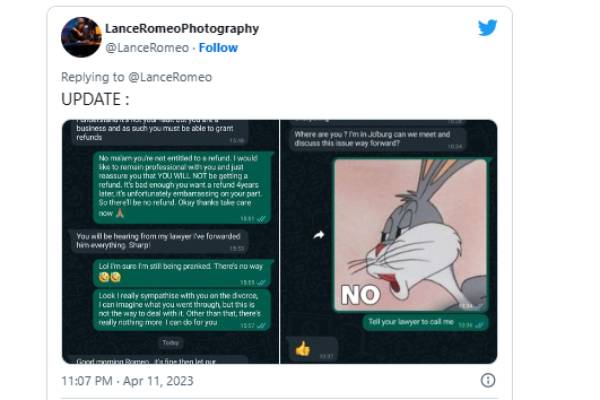Click the forward arrow beside the Bugs Bunny image

(x=319, y=234)
